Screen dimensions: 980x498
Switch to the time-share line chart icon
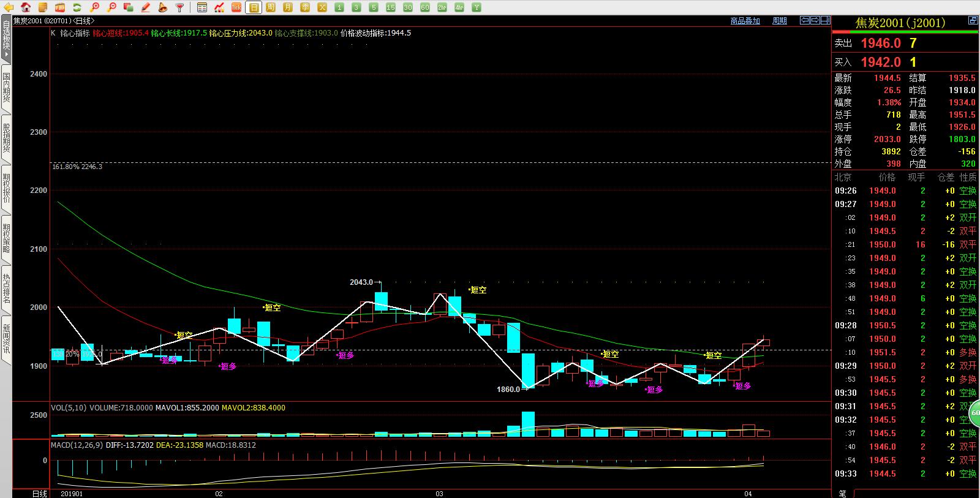click(x=219, y=7)
